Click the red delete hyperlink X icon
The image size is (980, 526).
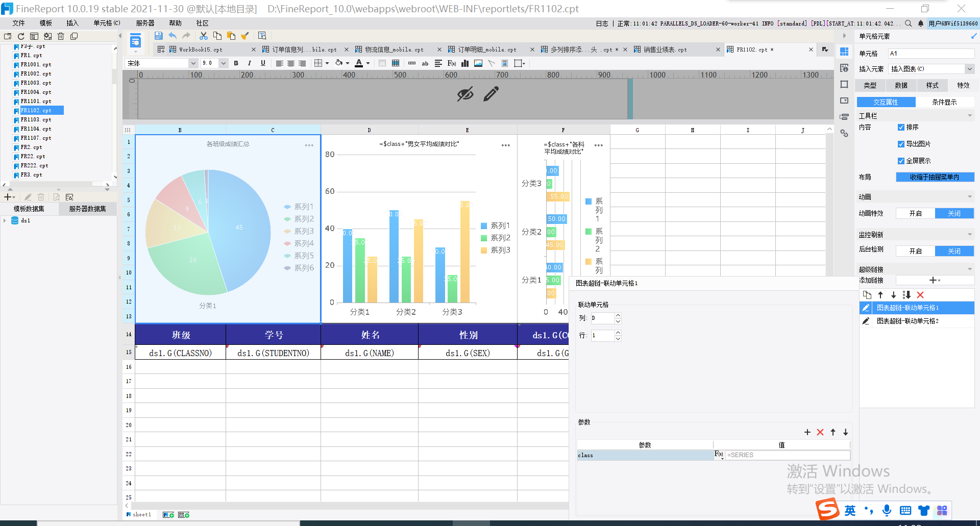(920, 295)
